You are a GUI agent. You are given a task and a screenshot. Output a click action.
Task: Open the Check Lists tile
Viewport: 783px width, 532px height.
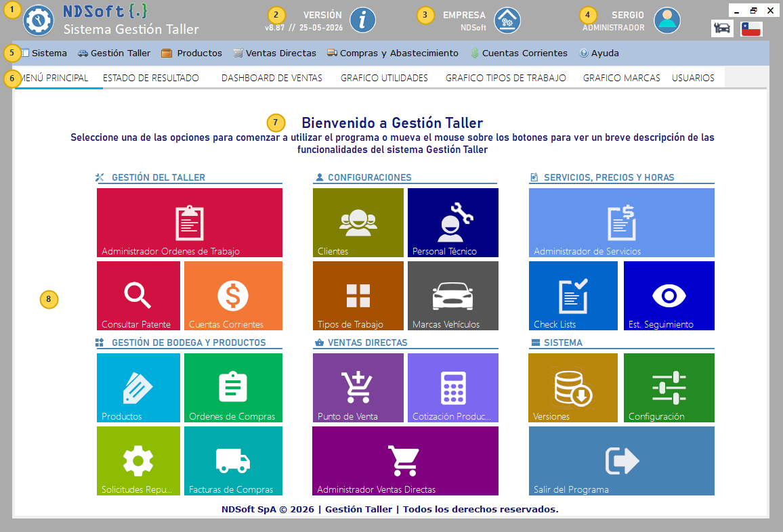coord(573,296)
